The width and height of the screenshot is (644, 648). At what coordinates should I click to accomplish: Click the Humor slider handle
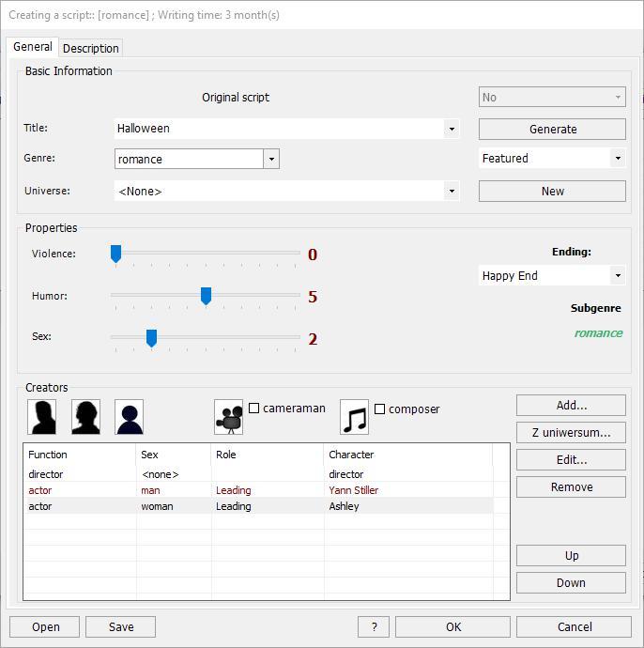(206, 296)
